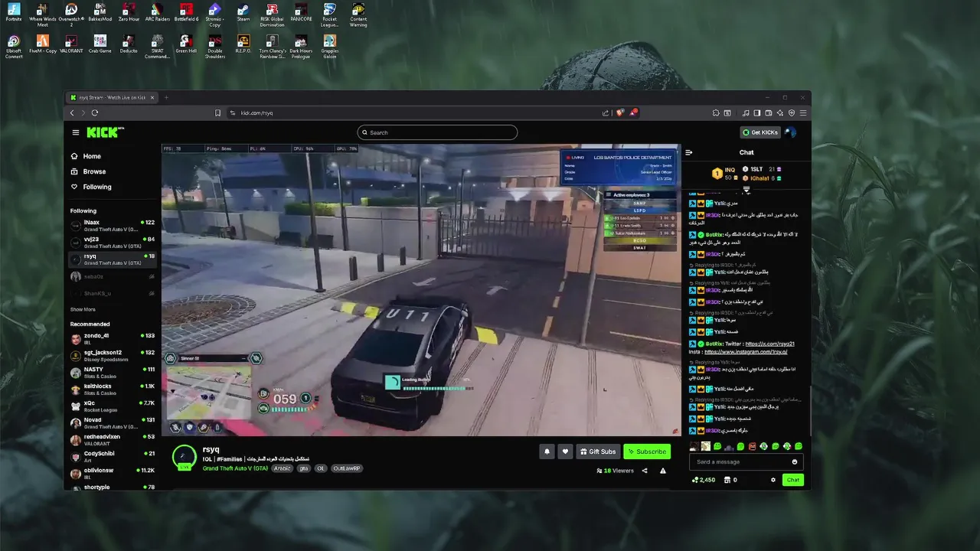980x551 pixels.
Task: Collapse the chat panel with the arrow icon
Action: (689, 152)
